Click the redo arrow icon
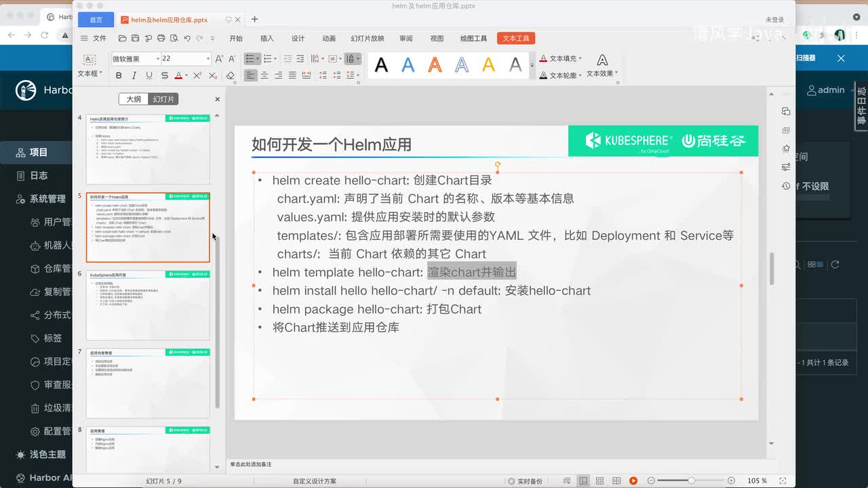Viewport: 868px width, 488px height. coord(200,39)
